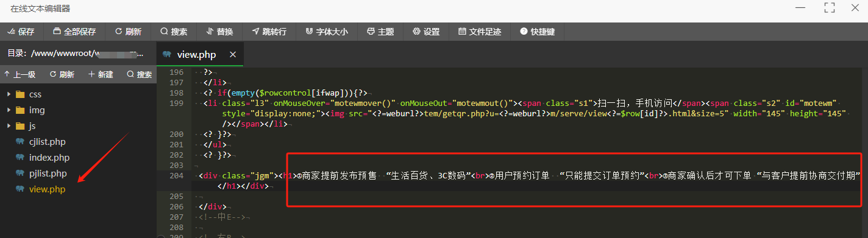Close the view.php tab
This screenshot has width=868, height=238.
pyautogui.click(x=232, y=54)
